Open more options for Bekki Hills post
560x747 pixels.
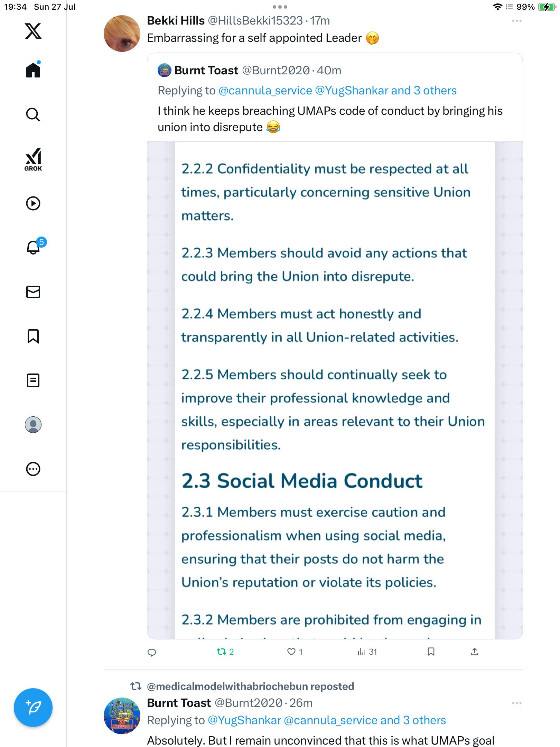517,21
